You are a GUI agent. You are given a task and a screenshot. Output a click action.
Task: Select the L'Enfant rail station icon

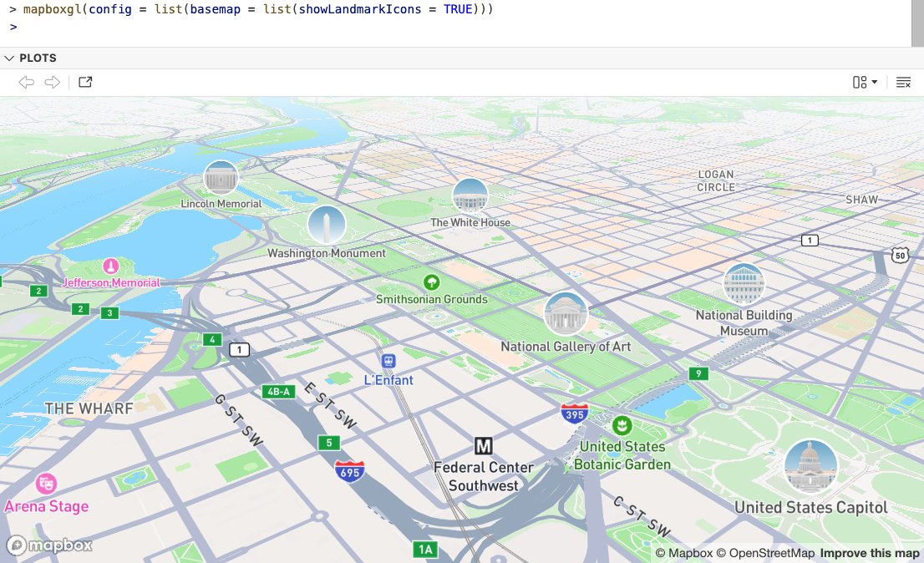pos(388,360)
